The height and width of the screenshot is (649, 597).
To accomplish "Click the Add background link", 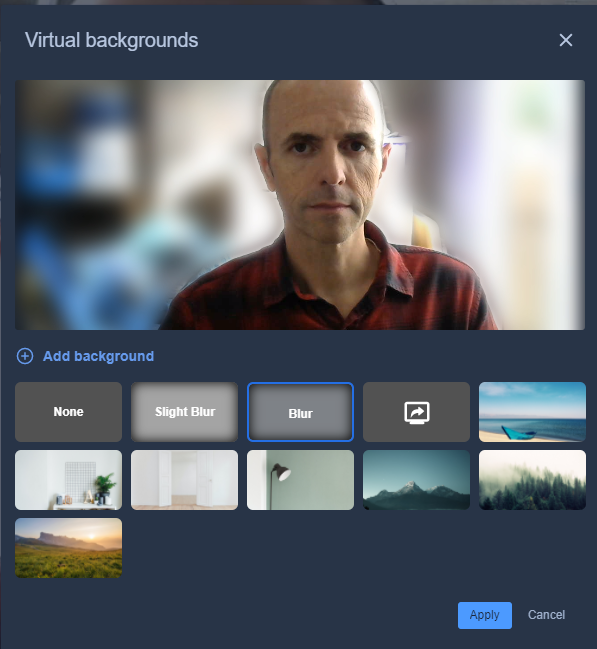I will point(98,356).
